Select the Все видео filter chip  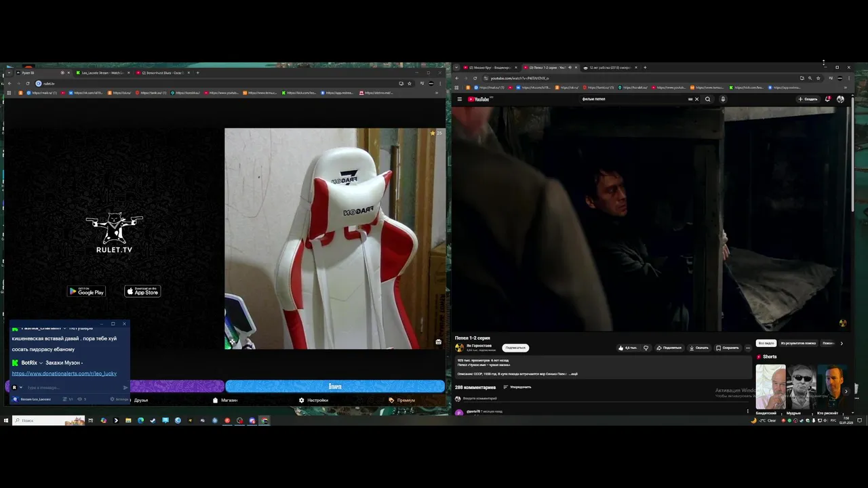click(x=766, y=343)
